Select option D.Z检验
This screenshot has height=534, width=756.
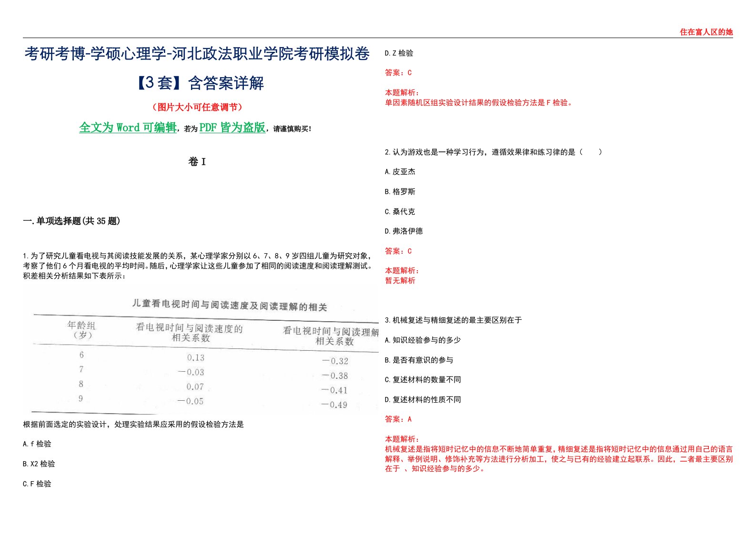[399, 53]
